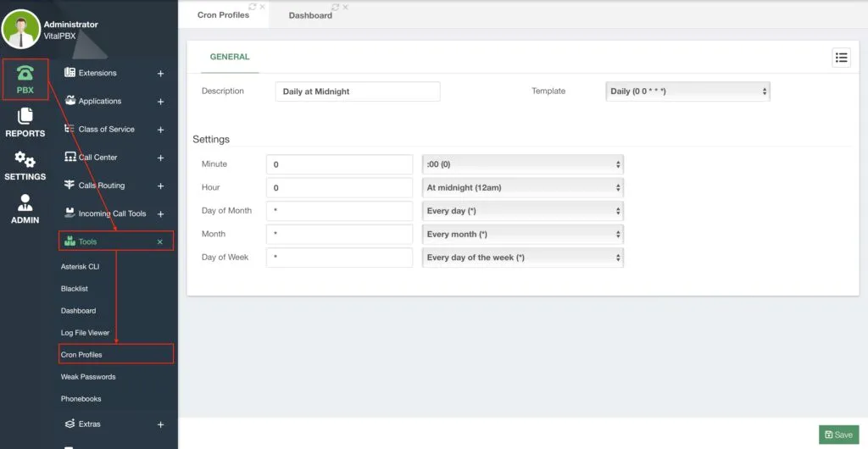Expand the Extras menu section
868x449 pixels.
click(160, 424)
